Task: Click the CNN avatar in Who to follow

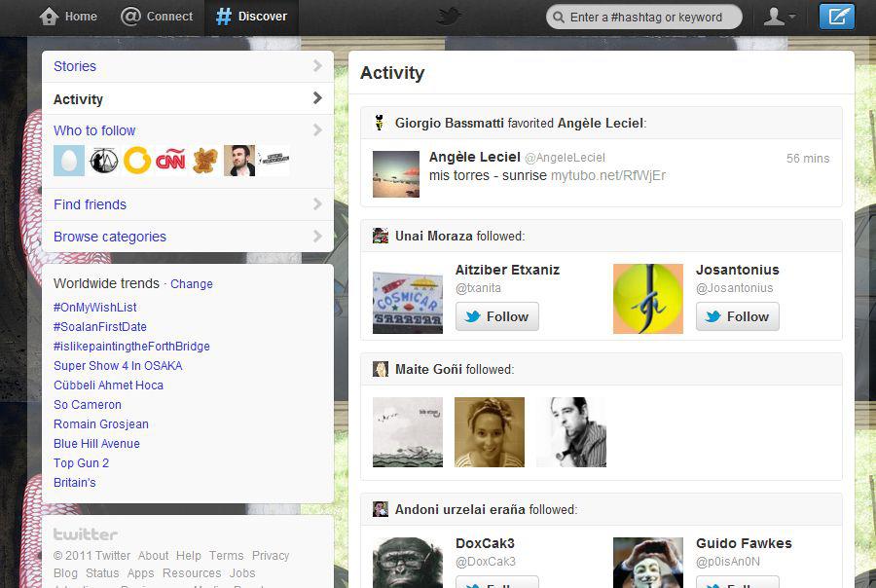Action: (170, 161)
